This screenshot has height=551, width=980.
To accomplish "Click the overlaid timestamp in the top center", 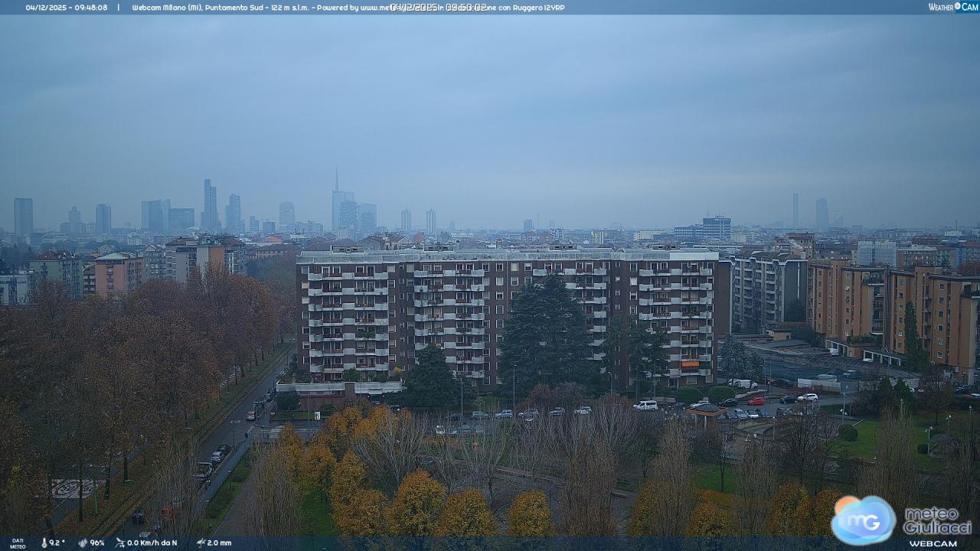I will pyautogui.click(x=438, y=7).
